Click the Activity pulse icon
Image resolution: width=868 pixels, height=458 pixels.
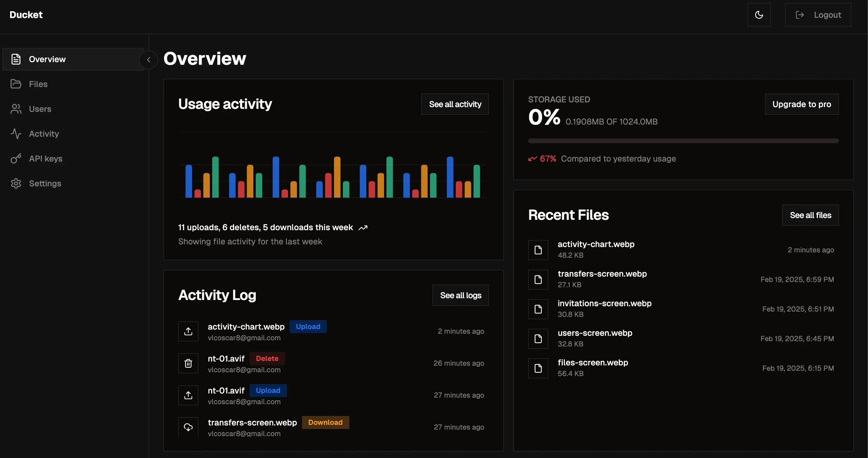point(16,134)
